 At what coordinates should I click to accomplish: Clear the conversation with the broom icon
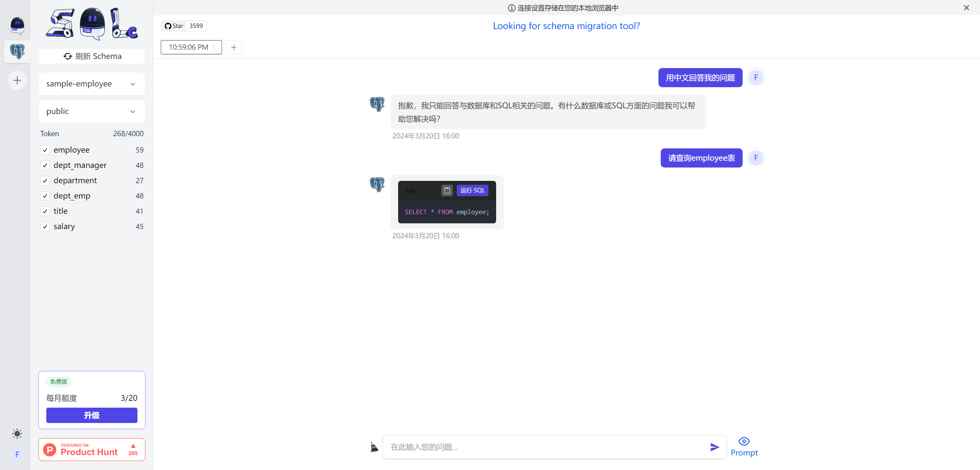click(374, 446)
